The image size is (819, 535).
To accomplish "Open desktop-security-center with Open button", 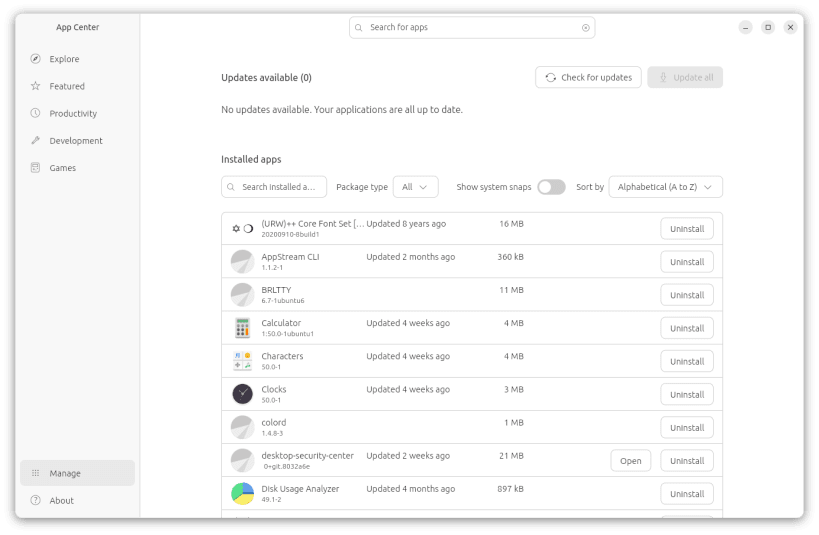I will click(x=630, y=461).
